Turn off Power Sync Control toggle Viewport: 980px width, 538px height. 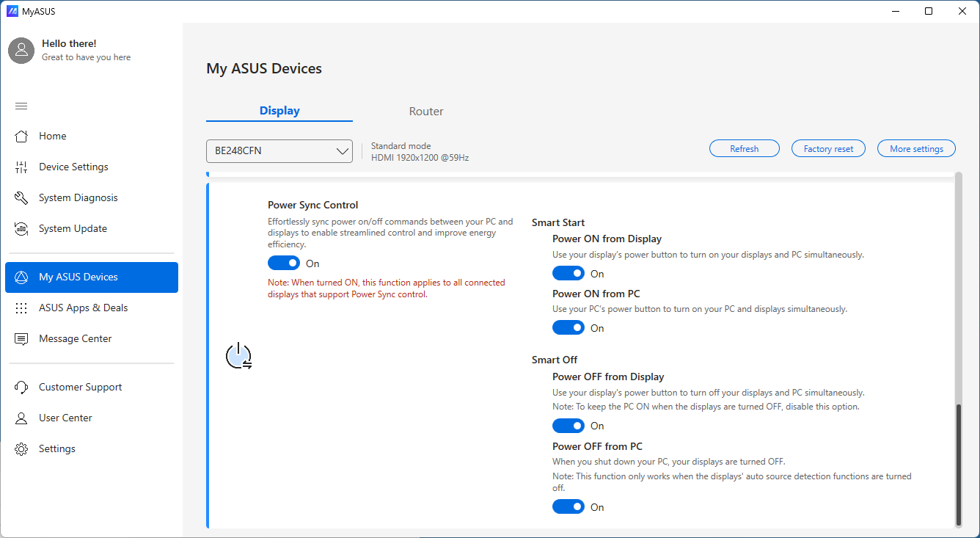point(284,263)
